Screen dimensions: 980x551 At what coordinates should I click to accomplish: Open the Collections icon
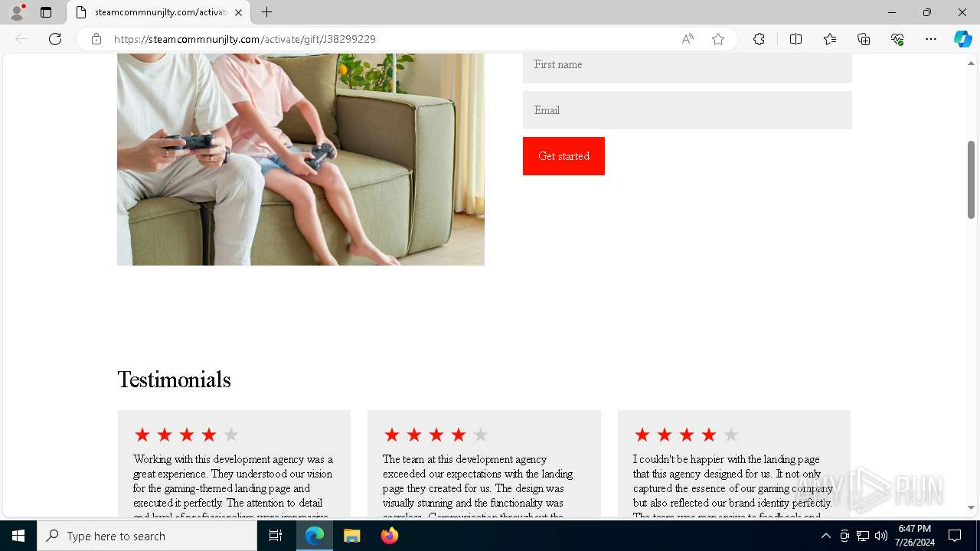tap(864, 39)
